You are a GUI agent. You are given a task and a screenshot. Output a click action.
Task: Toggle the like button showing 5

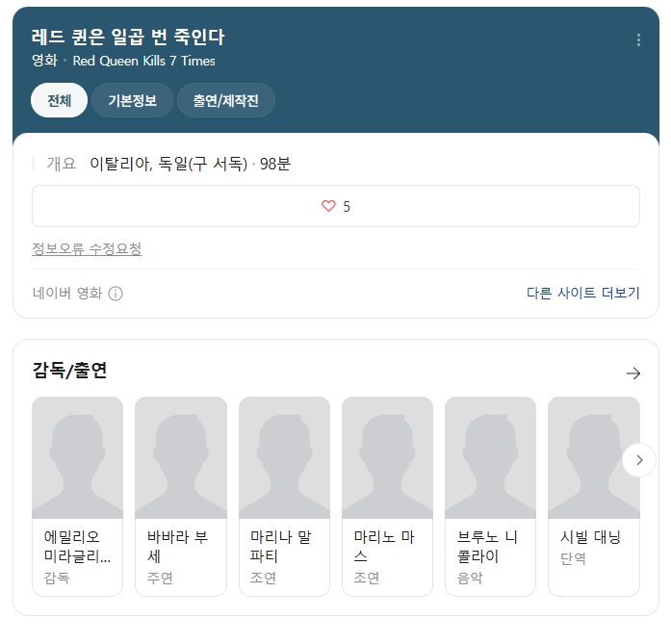pos(336,206)
